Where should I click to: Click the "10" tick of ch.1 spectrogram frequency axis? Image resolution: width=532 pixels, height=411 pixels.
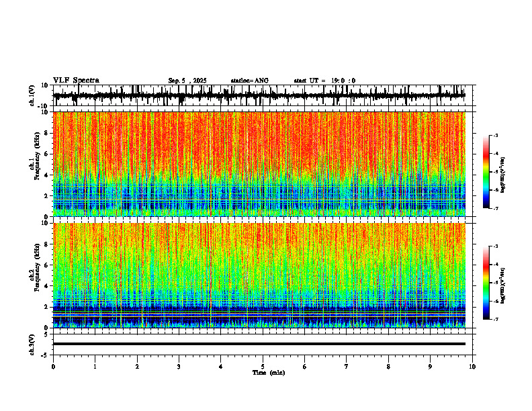click(x=45, y=112)
